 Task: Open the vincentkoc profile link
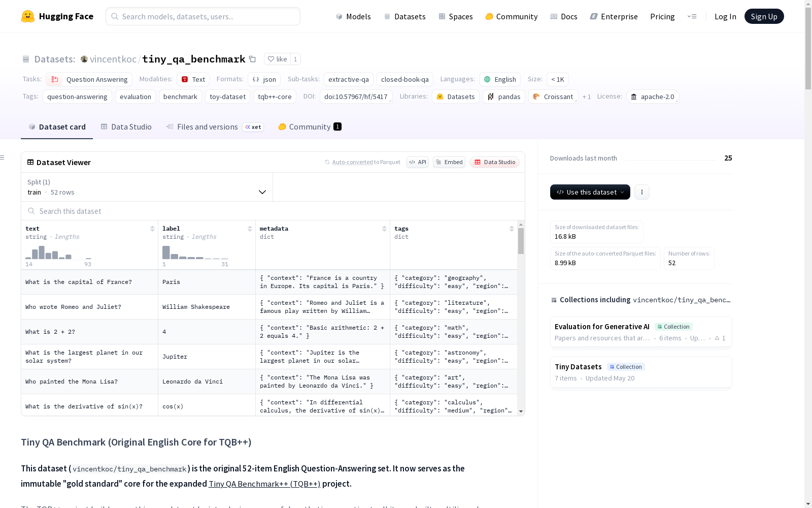click(113, 59)
